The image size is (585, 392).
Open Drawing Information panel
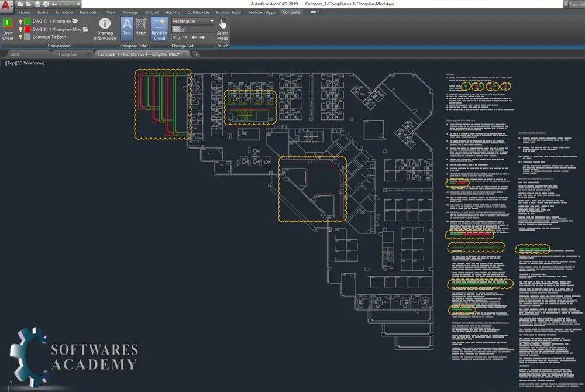tap(105, 29)
